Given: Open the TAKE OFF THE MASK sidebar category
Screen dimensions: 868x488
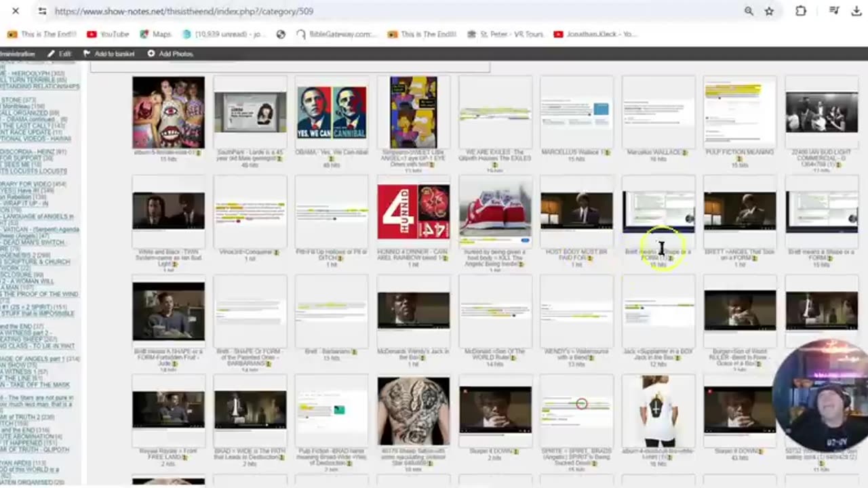Looking at the screenshot, I should click(x=34, y=384).
